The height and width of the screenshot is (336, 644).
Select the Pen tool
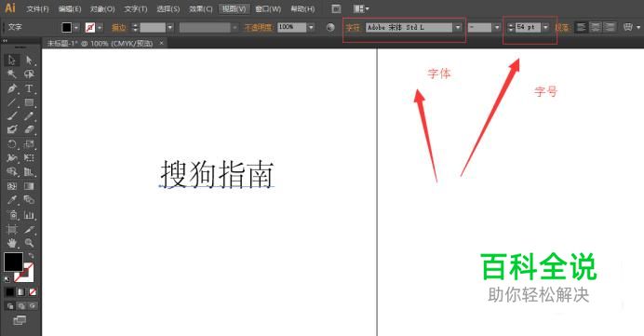coord(11,88)
